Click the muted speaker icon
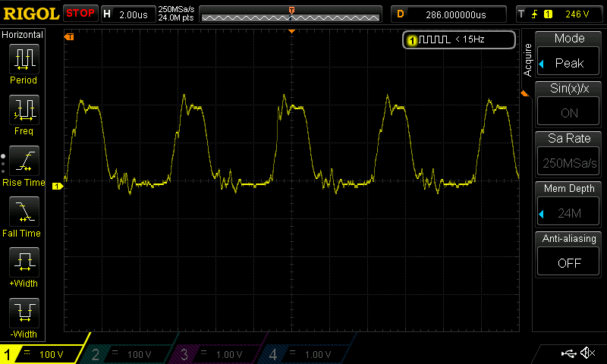This screenshot has height=364, width=607. point(587,353)
